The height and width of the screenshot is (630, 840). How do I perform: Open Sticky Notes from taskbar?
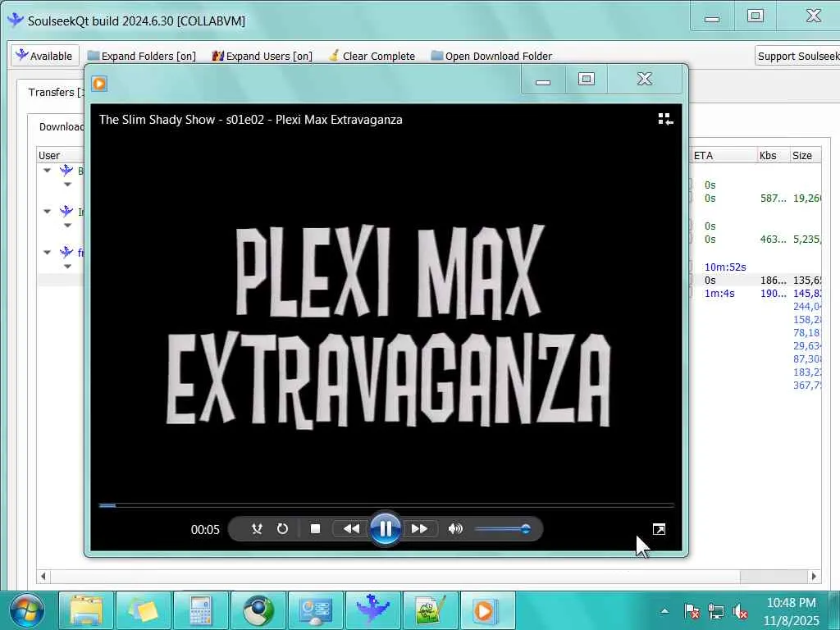coord(143,610)
